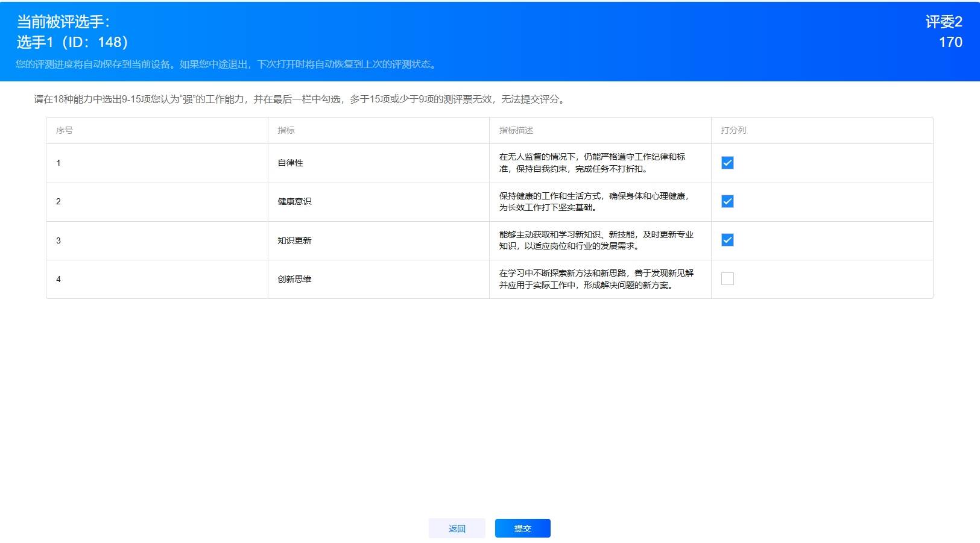Viewport: 980px width, 543px height.
Task: Check the 创新思维 checkbox
Action: pos(727,279)
